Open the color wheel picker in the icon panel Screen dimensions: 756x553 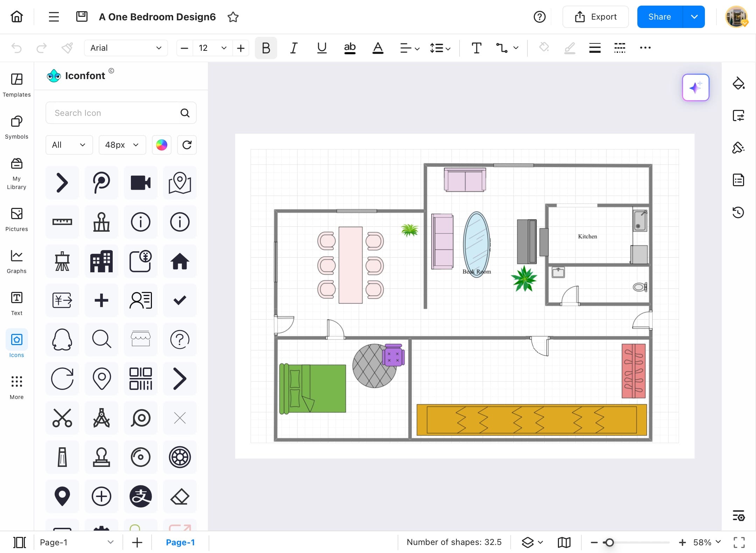pos(161,145)
